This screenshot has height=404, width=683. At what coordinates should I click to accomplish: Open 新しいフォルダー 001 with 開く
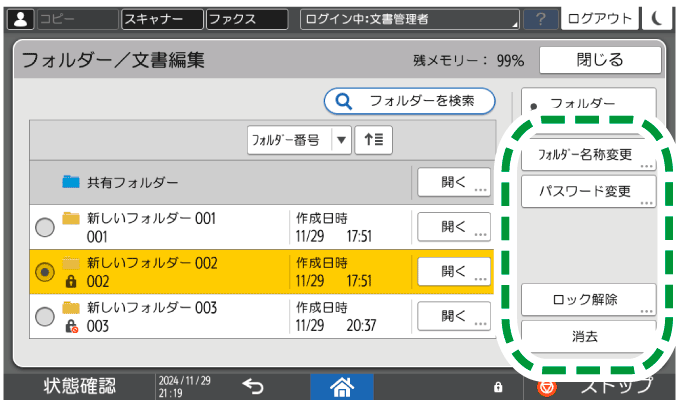pos(454,227)
